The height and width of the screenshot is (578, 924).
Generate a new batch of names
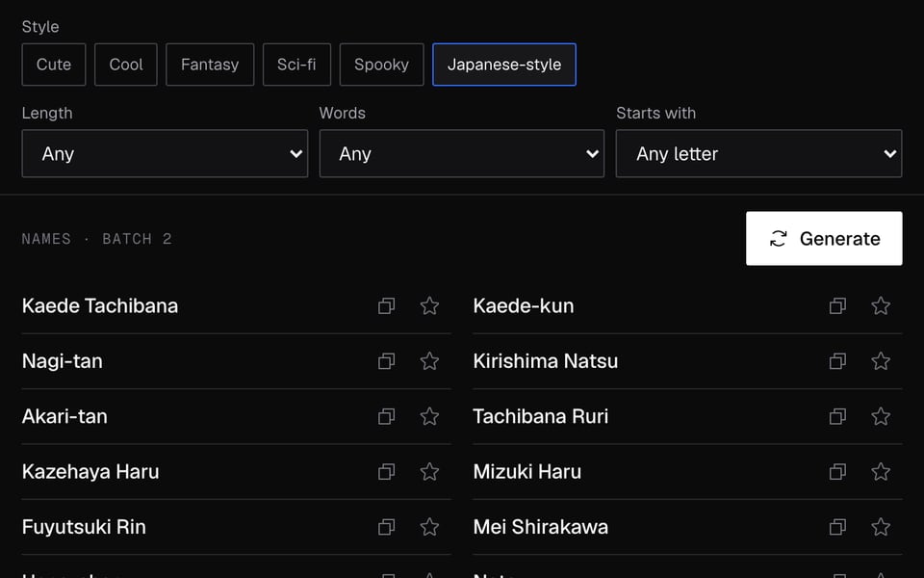(824, 238)
